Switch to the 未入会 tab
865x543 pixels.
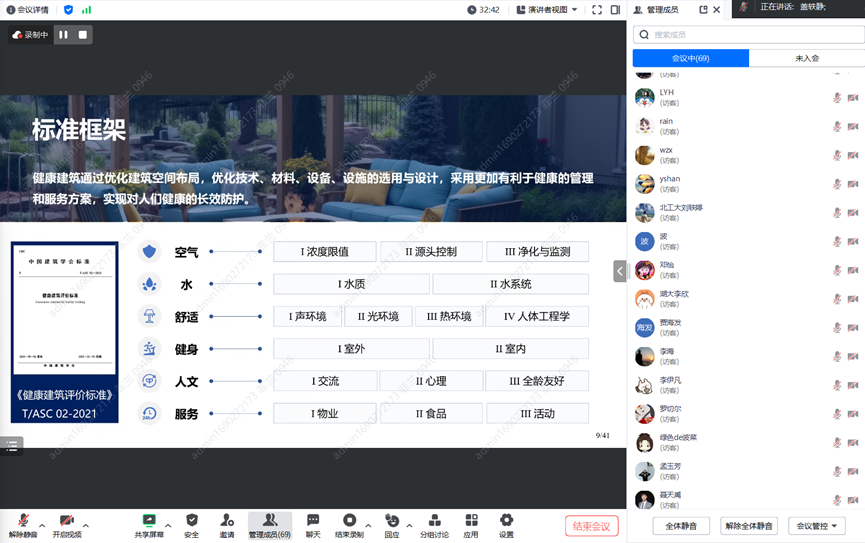click(806, 59)
